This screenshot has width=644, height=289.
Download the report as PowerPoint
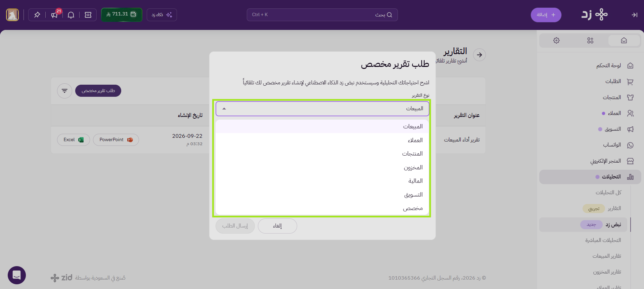tap(116, 140)
